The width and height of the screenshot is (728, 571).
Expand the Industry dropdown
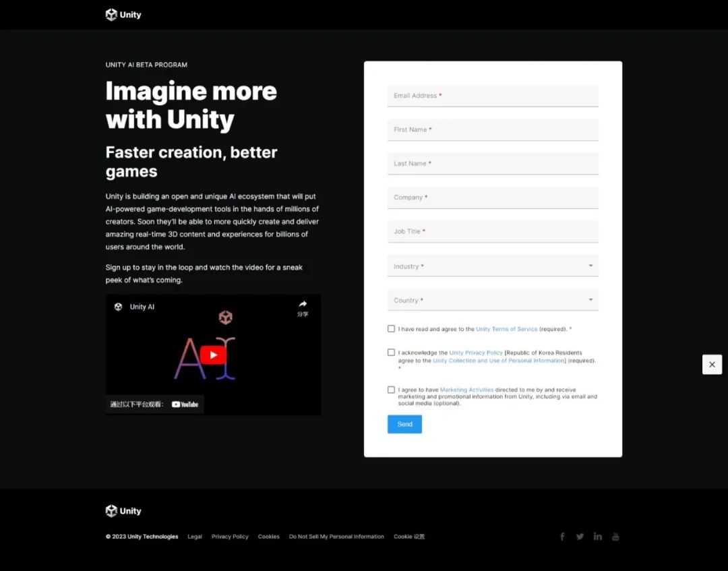click(493, 266)
